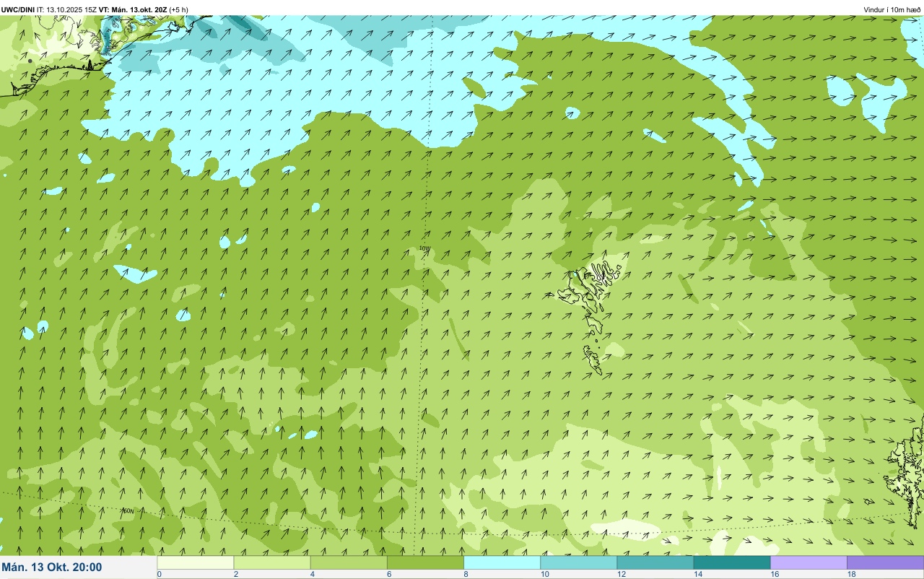This screenshot has width=924, height=579.
Task: Click the legend value "16"
Action: point(774,574)
